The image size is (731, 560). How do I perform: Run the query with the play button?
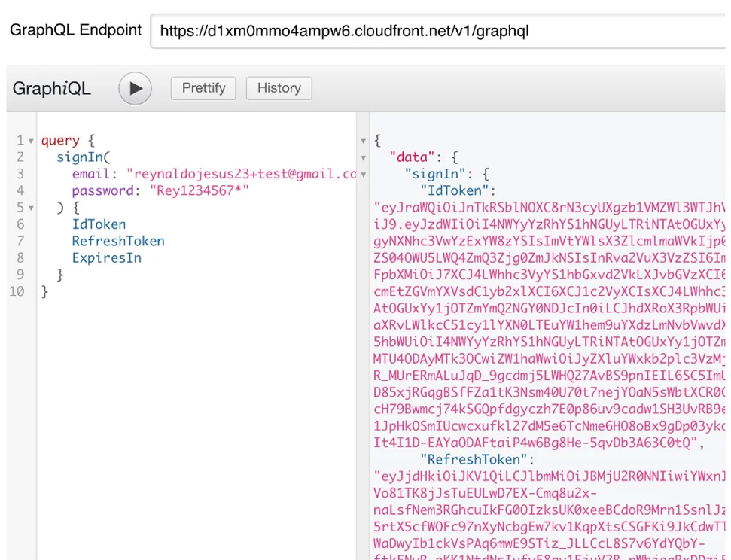pyautogui.click(x=136, y=88)
